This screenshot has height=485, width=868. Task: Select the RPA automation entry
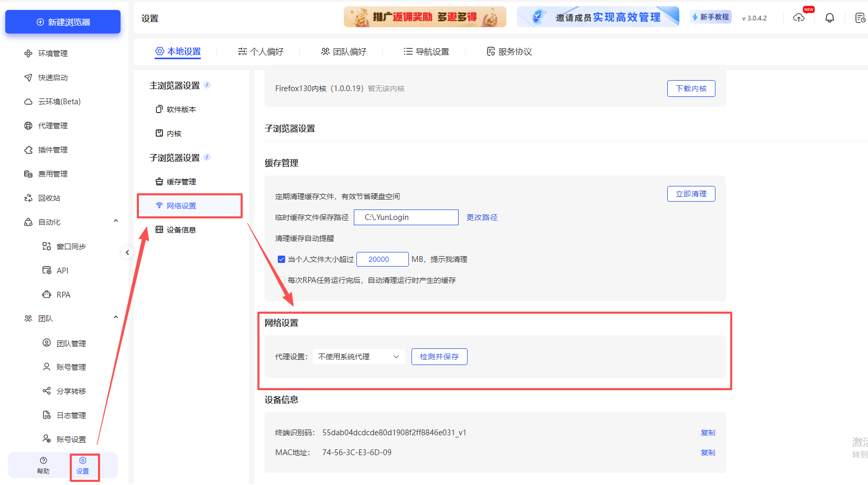coord(63,294)
